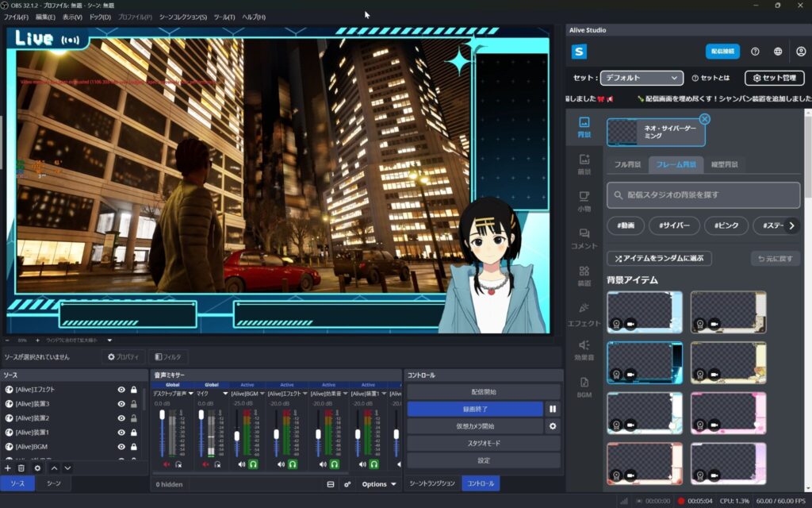The width and height of the screenshot is (812, 508).
Task: Remove the ネオ・サイバーゲーミング selected background
Action: pos(704,119)
